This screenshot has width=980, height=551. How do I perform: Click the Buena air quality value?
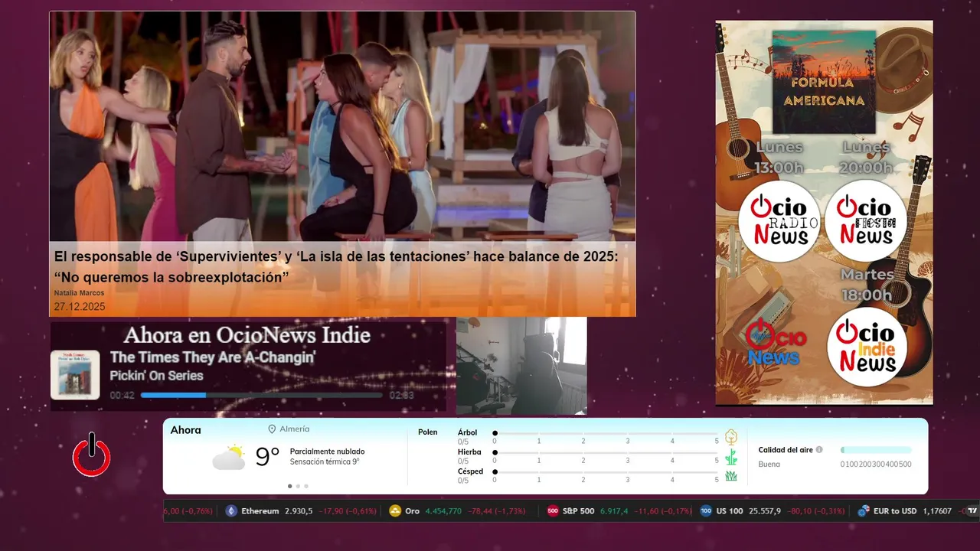[769, 465]
